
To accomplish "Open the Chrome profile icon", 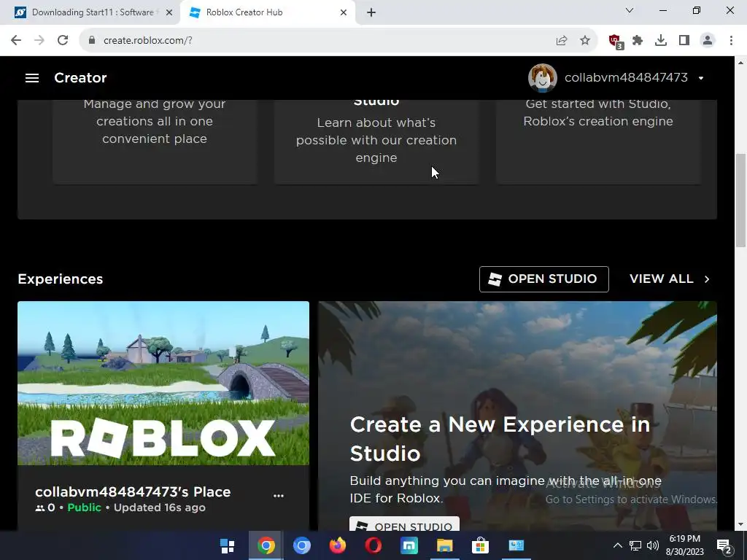I will pyautogui.click(x=708, y=41).
